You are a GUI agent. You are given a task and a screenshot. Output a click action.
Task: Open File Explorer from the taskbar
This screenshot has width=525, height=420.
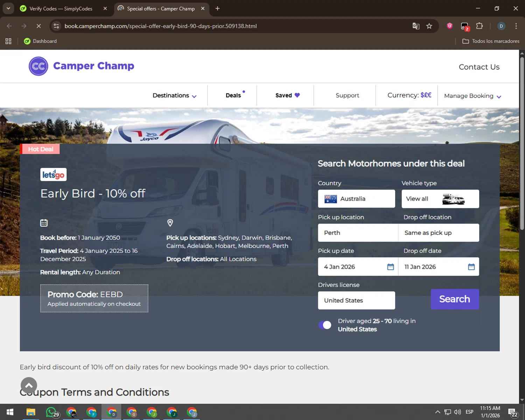pos(31,412)
